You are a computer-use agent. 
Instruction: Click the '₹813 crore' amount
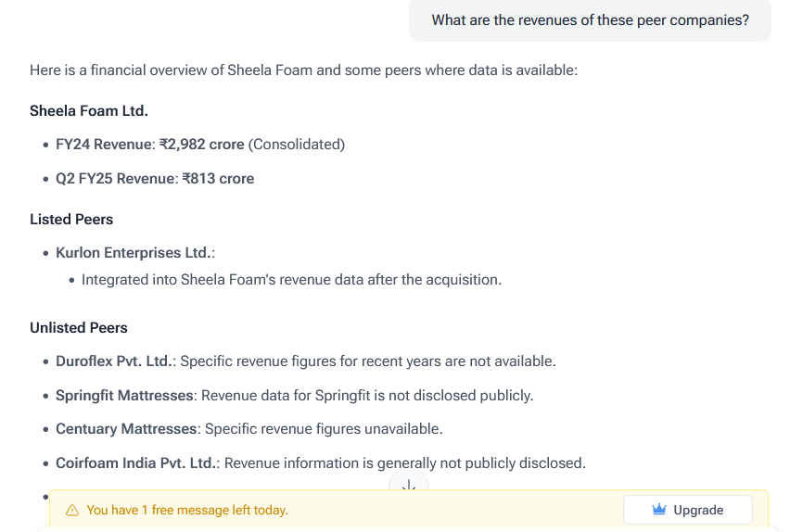click(x=218, y=179)
